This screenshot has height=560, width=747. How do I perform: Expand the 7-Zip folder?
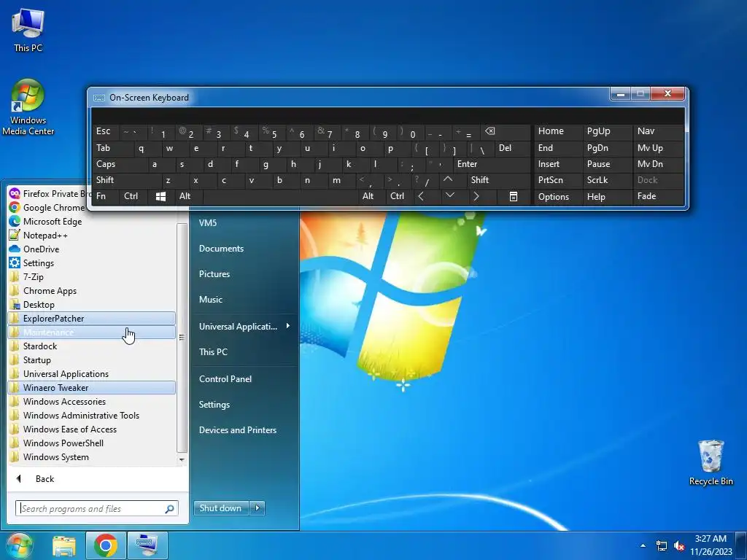pyautogui.click(x=91, y=276)
